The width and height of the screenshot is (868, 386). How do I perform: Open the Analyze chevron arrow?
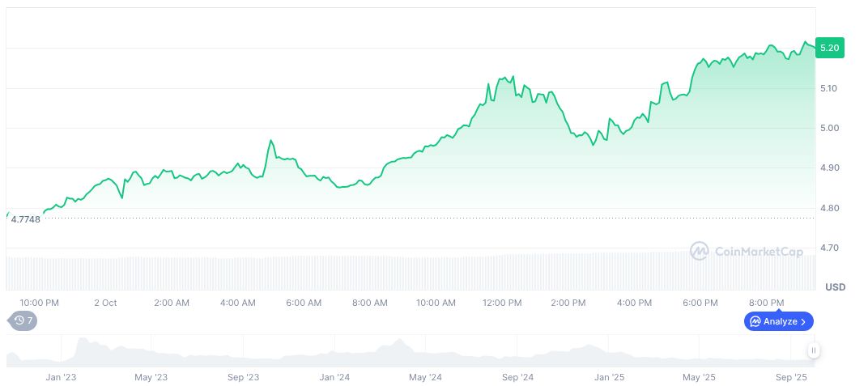[x=802, y=321]
